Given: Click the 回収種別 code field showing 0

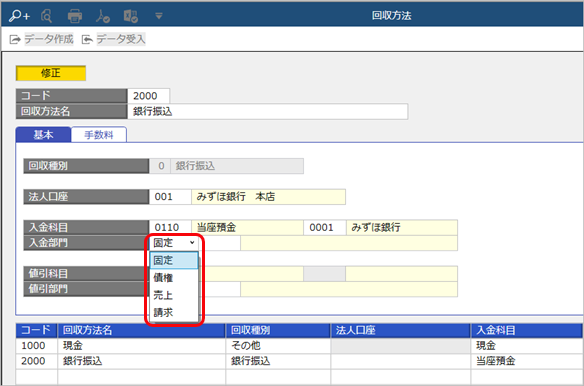Looking at the screenshot, I should click(160, 166).
